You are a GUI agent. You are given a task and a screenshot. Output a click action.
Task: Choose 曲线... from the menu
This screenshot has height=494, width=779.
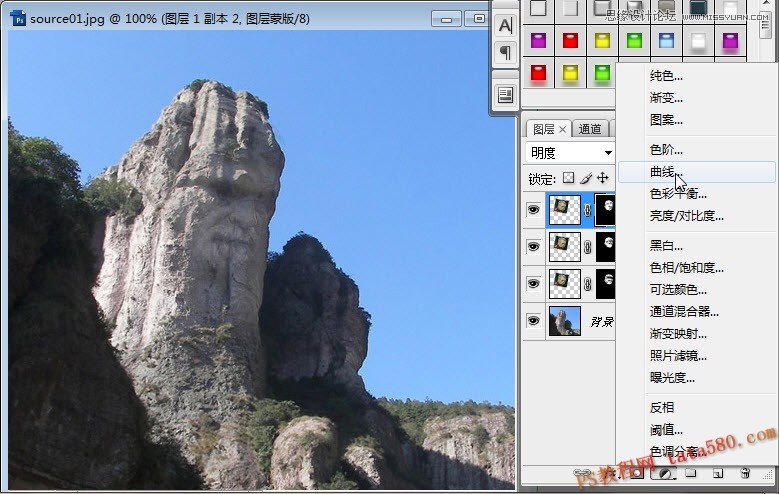696,172
